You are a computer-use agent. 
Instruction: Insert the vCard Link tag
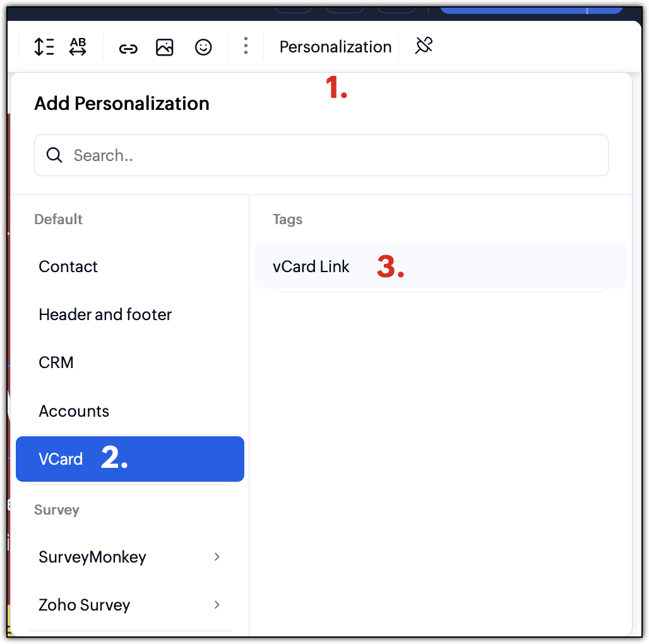(x=441, y=266)
